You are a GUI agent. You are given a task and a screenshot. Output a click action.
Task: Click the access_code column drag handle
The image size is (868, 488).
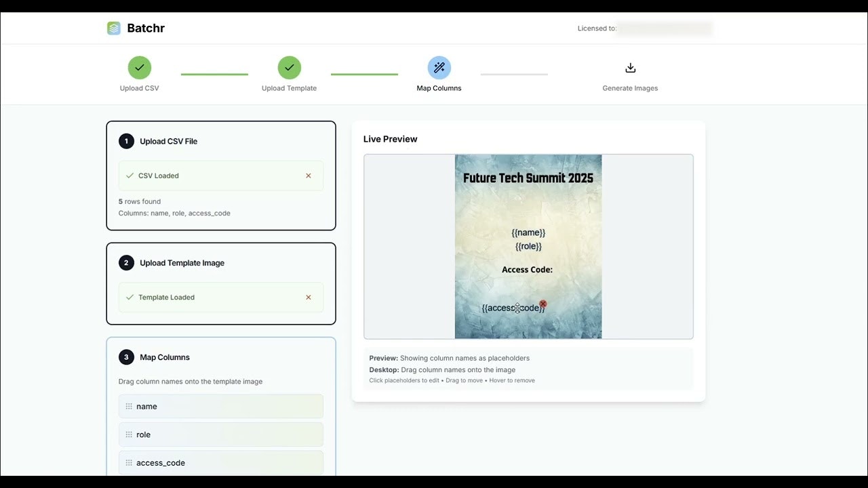(129, 463)
